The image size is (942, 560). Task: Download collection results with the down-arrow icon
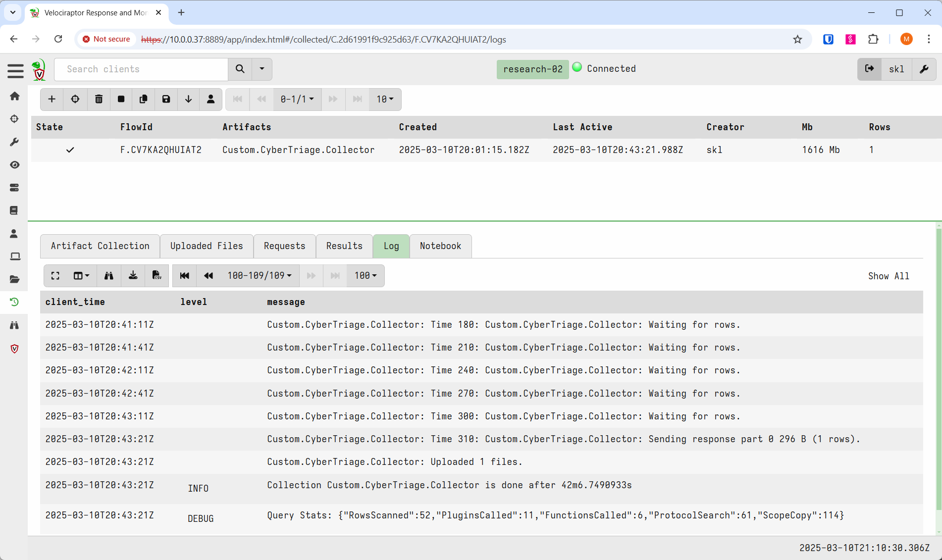pyautogui.click(x=188, y=99)
